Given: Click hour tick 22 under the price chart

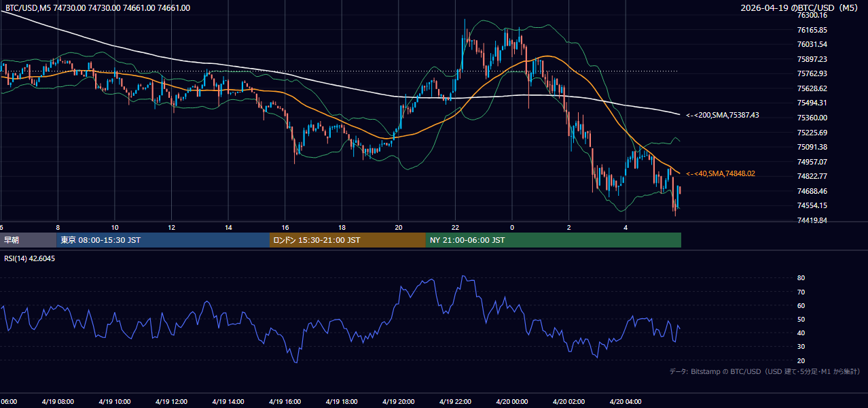Looking at the screenshot, I should pyautogui.click(x=455, y=227).
